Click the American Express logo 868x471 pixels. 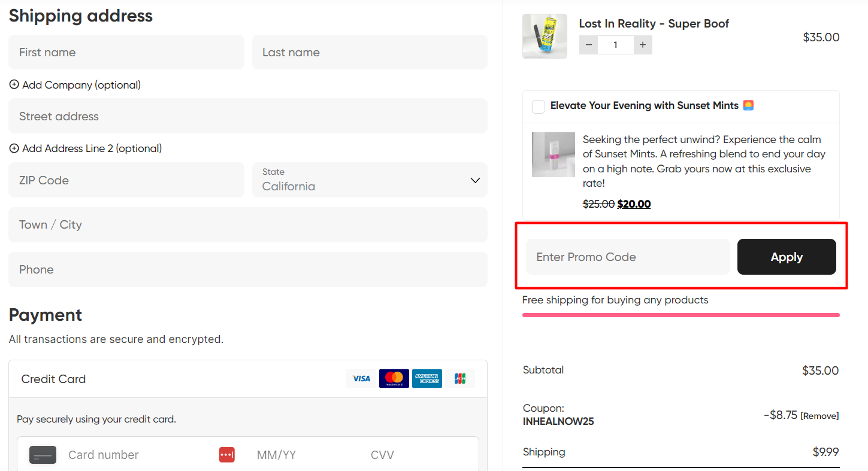pos(427,378)
